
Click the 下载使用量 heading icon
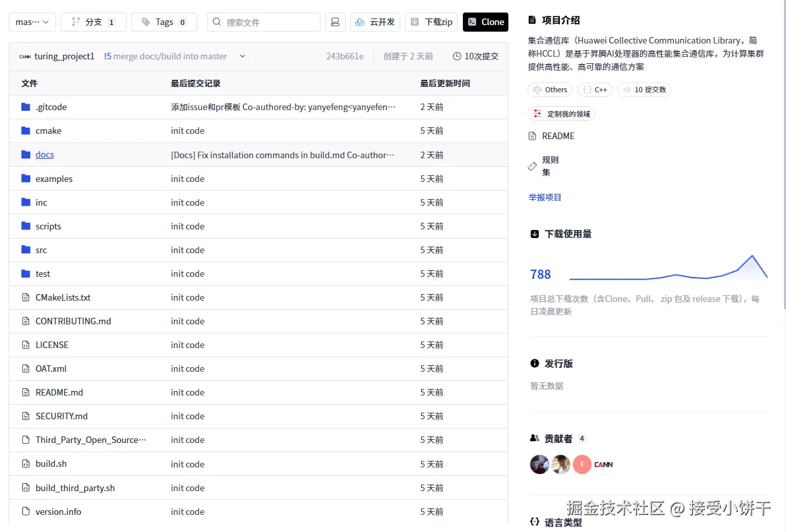coord(534,234)
